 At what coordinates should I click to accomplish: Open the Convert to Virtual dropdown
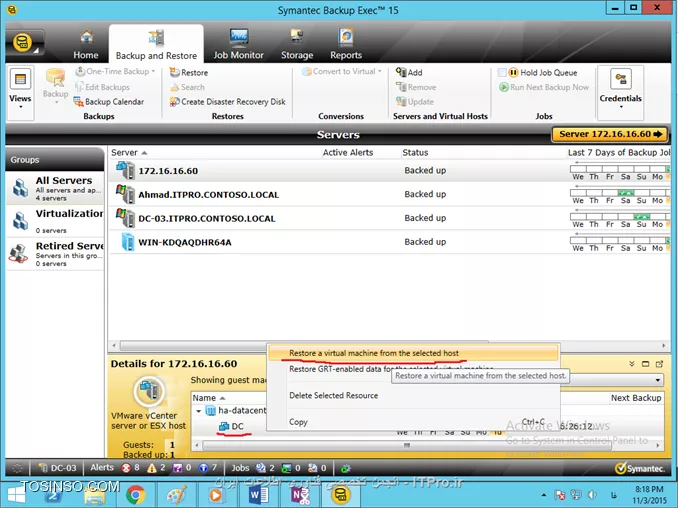tap(342, 71)
